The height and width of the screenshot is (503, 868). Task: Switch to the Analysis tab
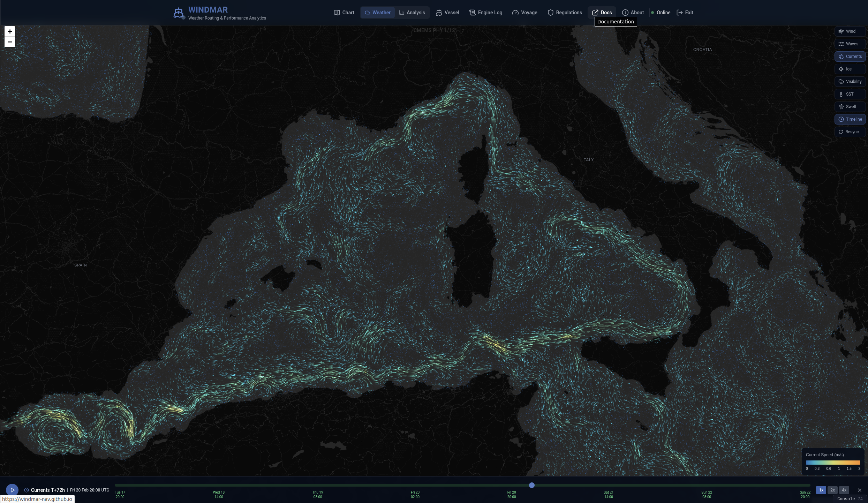pyautogui.click(x=412, y=13)
